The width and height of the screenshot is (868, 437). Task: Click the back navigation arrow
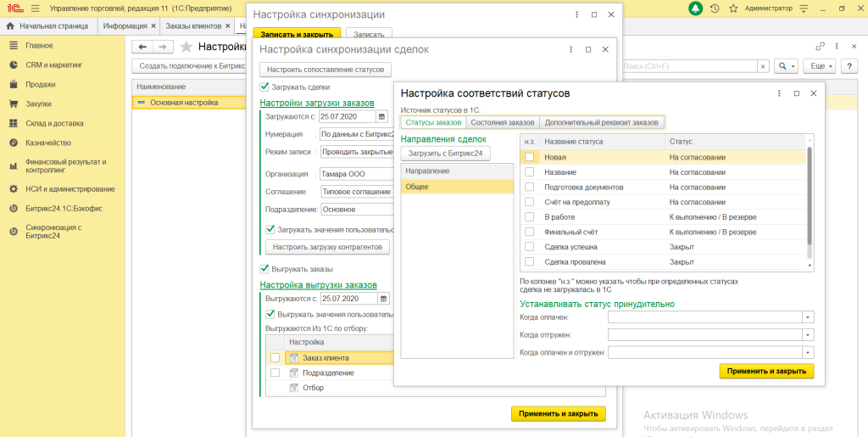click(143, 47)
